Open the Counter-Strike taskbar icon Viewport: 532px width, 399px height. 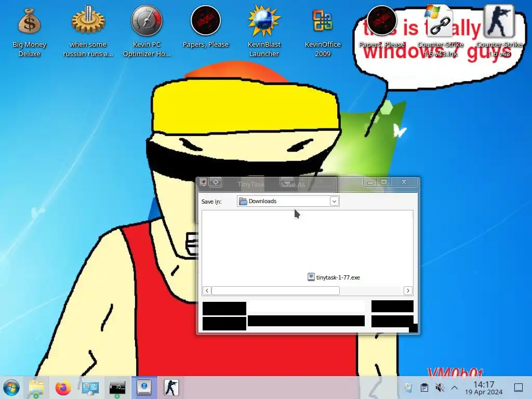[x=171, y=388]
